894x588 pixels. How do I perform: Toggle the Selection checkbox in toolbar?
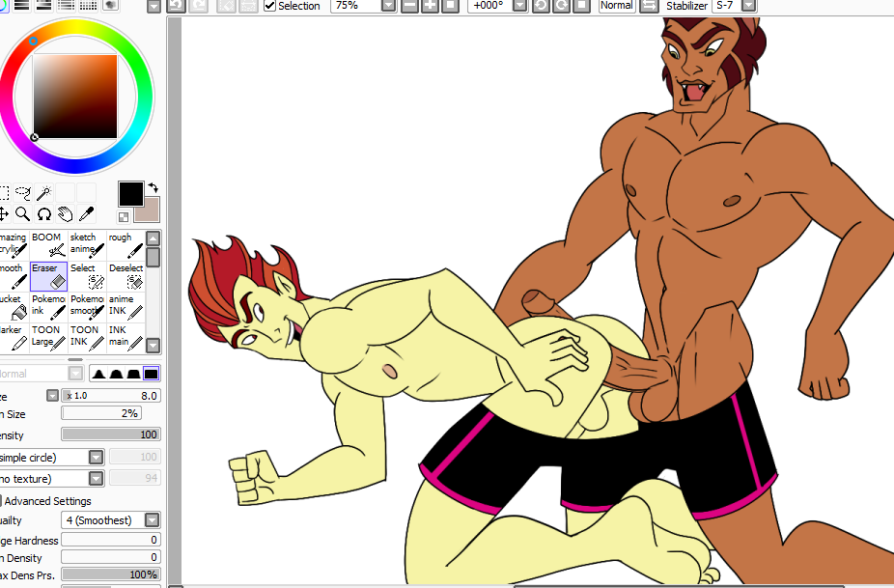pos(269,6)
